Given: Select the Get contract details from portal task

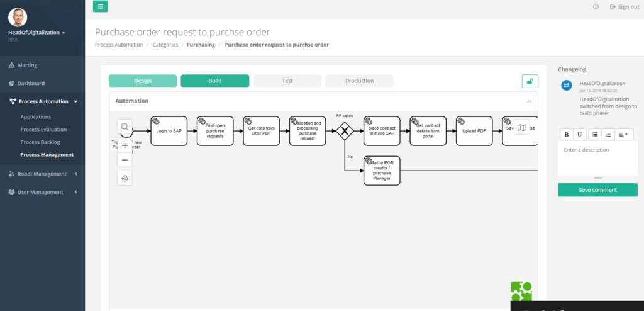Looking at the screenshot, I should pos(428,131).
